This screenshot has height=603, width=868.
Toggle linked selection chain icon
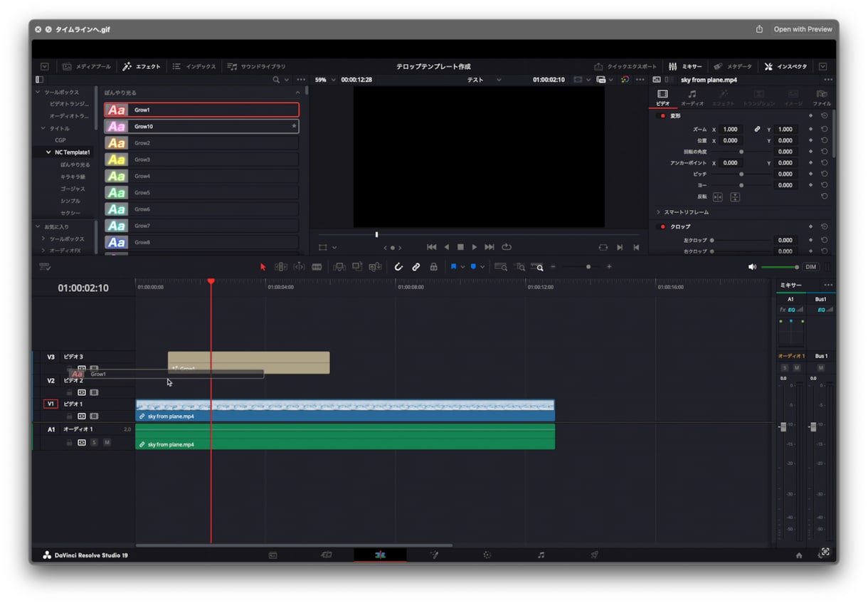(416, 267)
